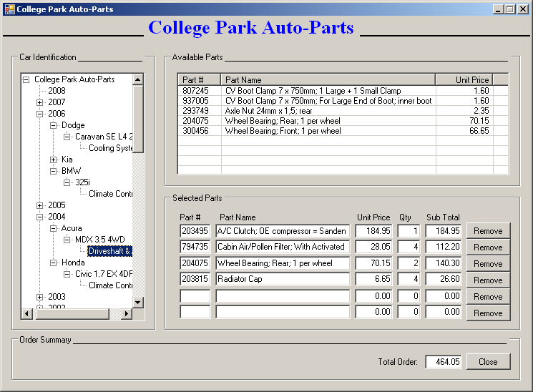Screen dimensions: 533x392
Task: Click quantity field for Cabin Air Filter
Action: (x=409, y=247)
